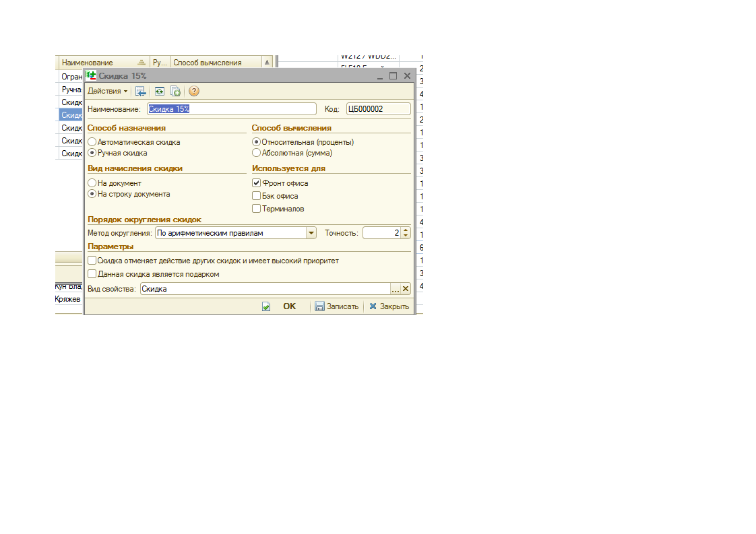The height and width of the screenshot is (534, 756).
Task: Select На строку документа radio button
Action: point(92,194)
